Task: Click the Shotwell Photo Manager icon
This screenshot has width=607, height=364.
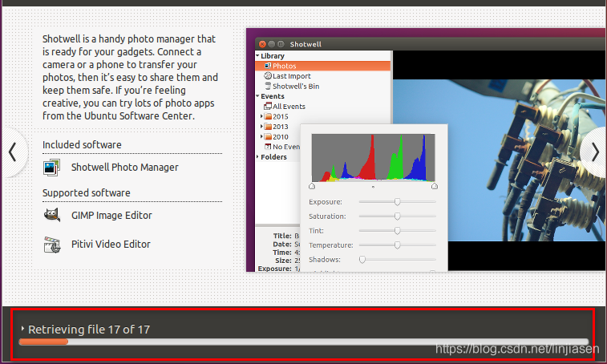Action: point(52,168)
